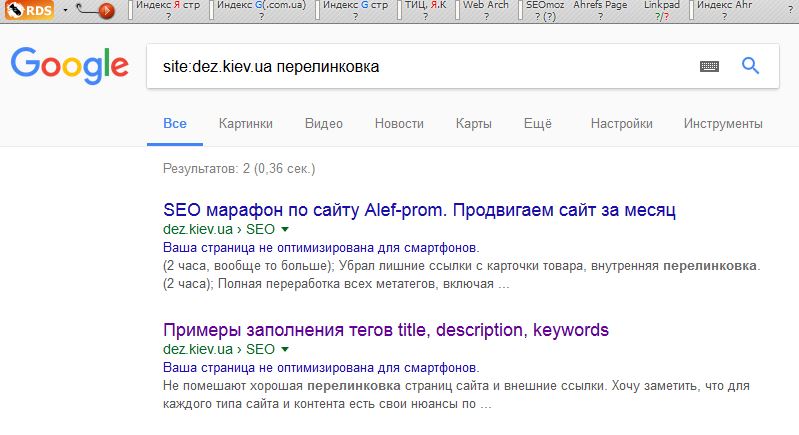The image size is (799, 435).
Task: Click the Google logo
Action: click(x=70, y=65)
